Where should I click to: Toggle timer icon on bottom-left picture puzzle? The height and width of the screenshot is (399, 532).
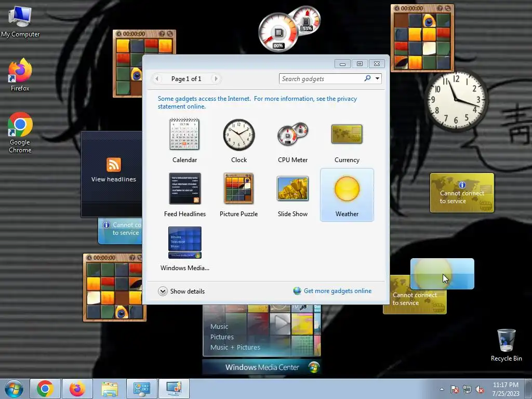[x=89, y=258]
